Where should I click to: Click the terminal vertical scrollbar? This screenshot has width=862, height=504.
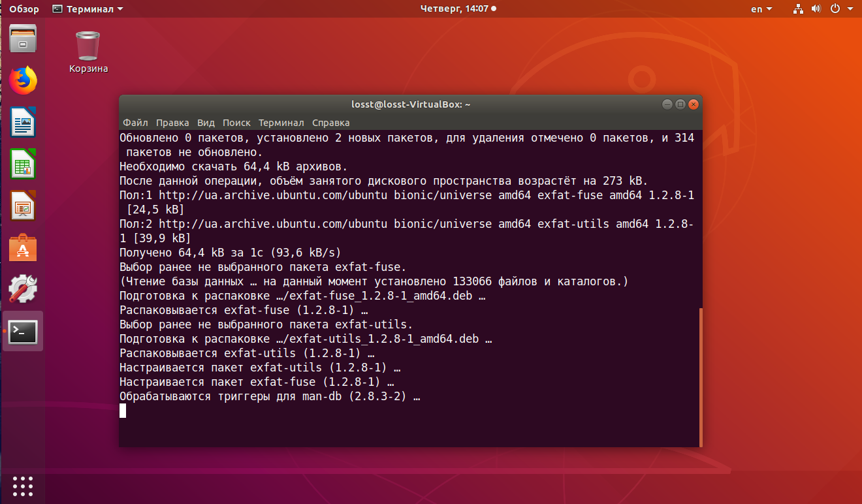(x=701, y=377)
